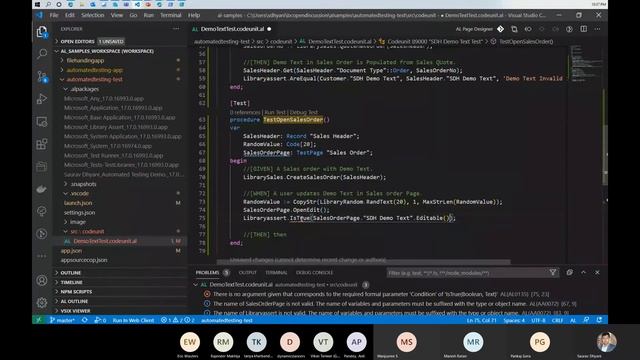Click the AL Page Designer button
640x360 pixels.
tap(474, 29)
